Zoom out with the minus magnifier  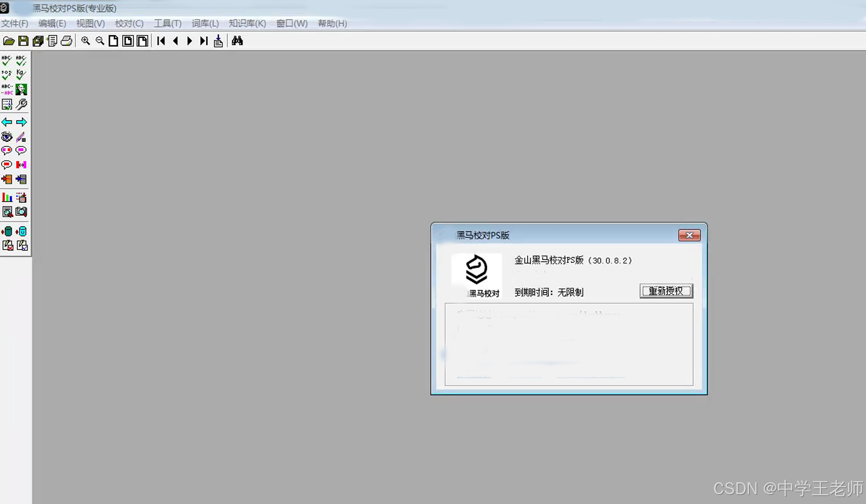(100, 41)
